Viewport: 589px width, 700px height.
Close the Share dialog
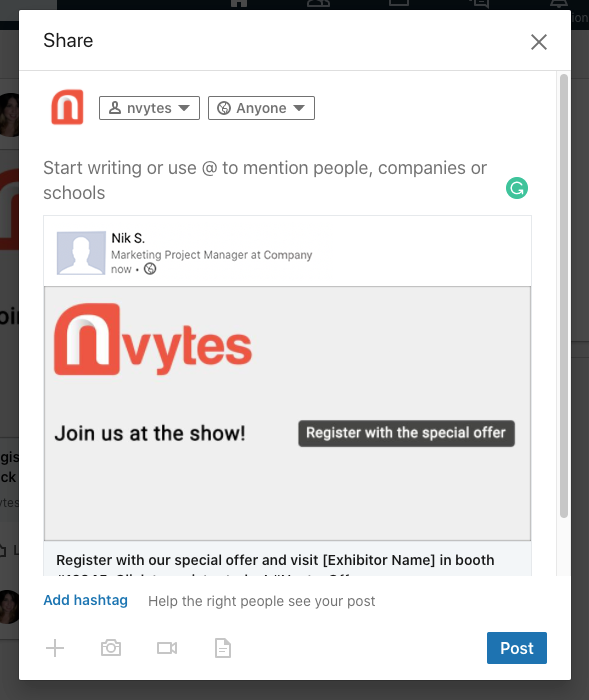539,42
